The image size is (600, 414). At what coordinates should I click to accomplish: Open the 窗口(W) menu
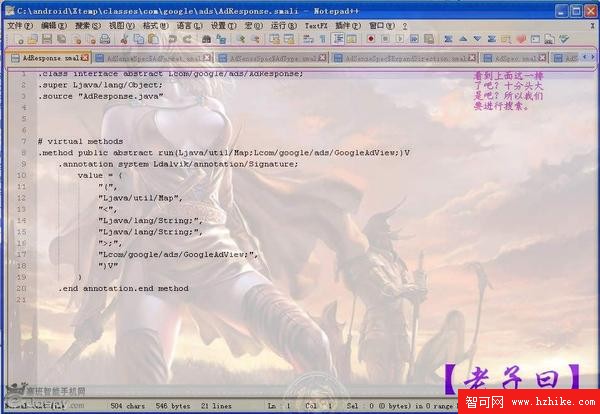point(382,26)
